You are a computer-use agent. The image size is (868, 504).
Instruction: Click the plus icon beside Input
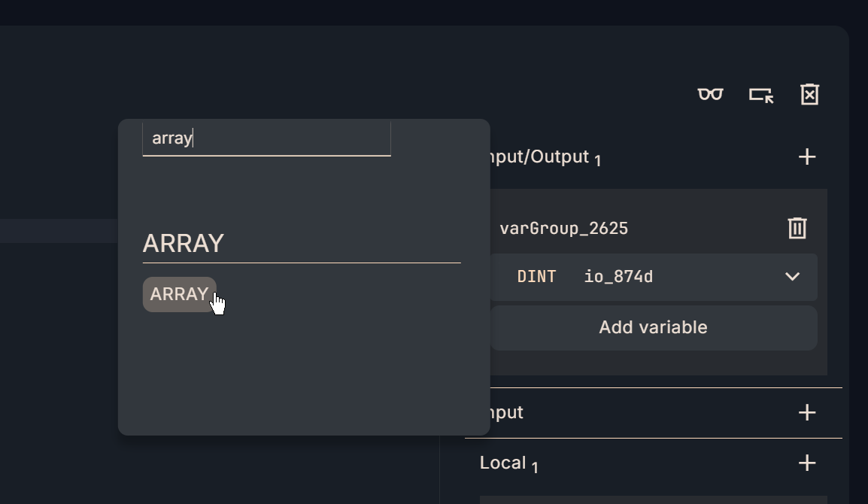[806, 412]
